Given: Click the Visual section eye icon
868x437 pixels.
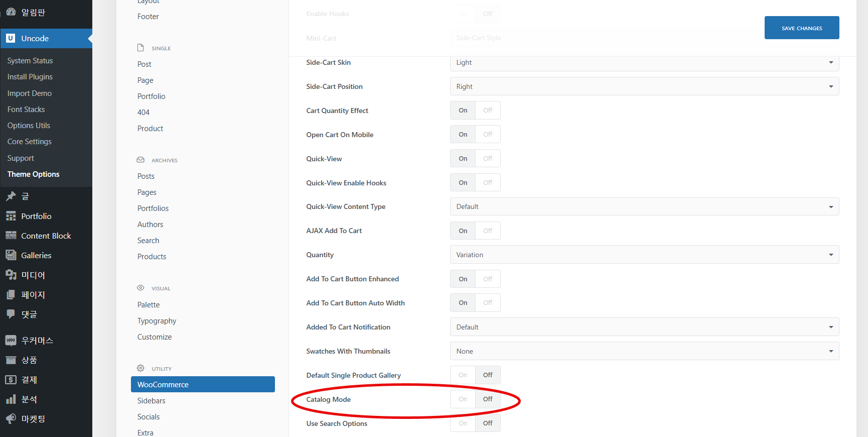Looking at the screenshot, I should 140,288.
